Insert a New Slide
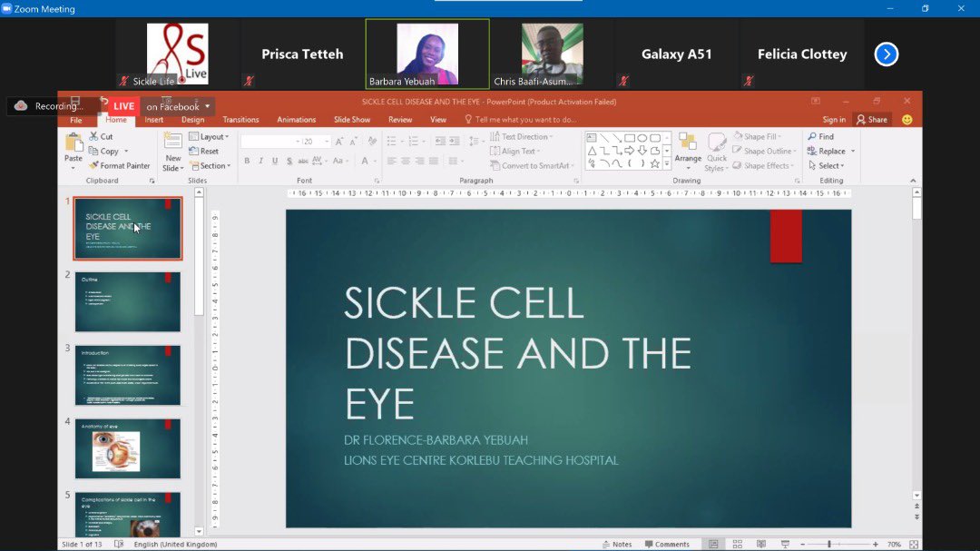 [x=172, y=152]
